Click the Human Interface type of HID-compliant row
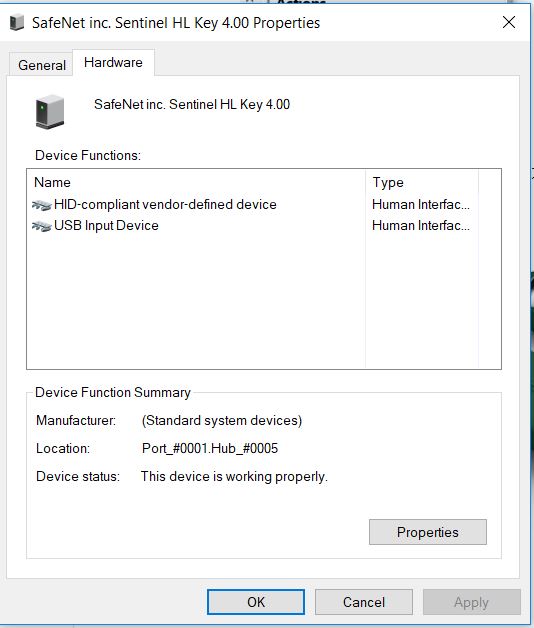 click(421, 205)
